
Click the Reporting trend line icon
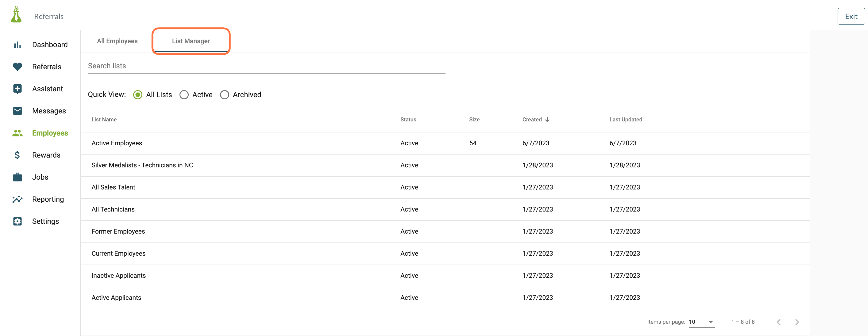point(17,199)
